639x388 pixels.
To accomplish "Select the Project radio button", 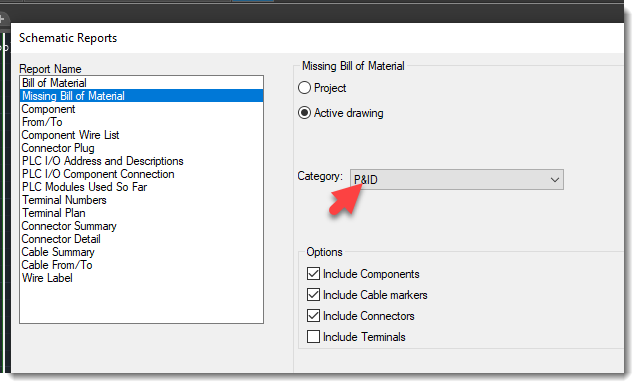I will click(304, 88).
